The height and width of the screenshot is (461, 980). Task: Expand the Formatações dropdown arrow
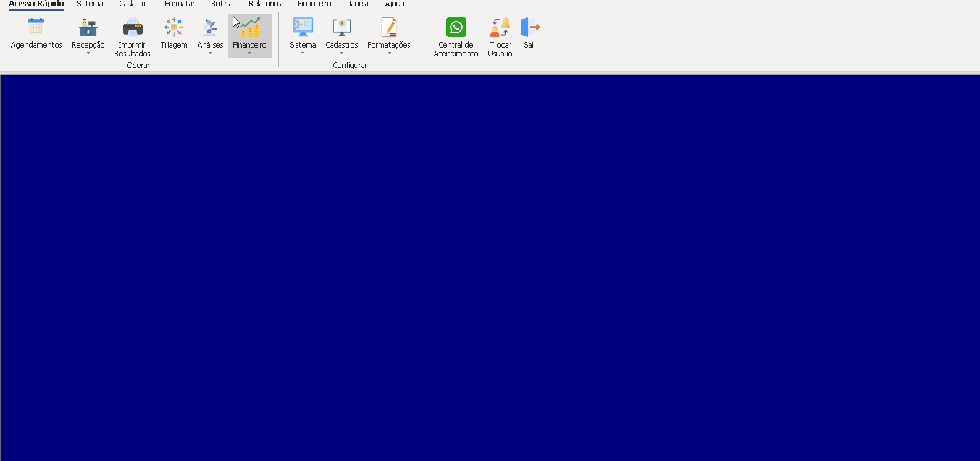click(389, 53)
